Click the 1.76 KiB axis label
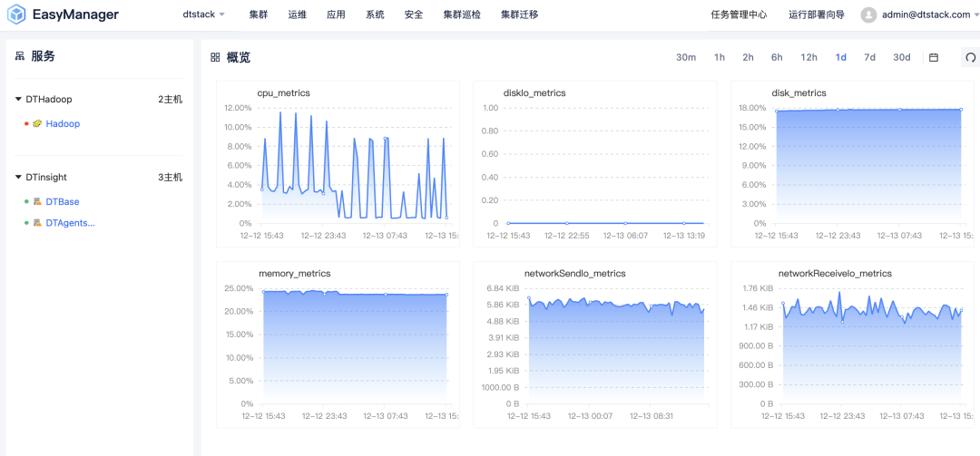Screen dimensions: 980x456 [758, 288]
